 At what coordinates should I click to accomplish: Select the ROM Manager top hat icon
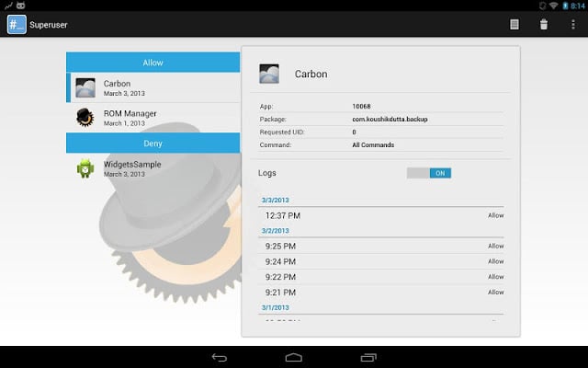[85, 118]
